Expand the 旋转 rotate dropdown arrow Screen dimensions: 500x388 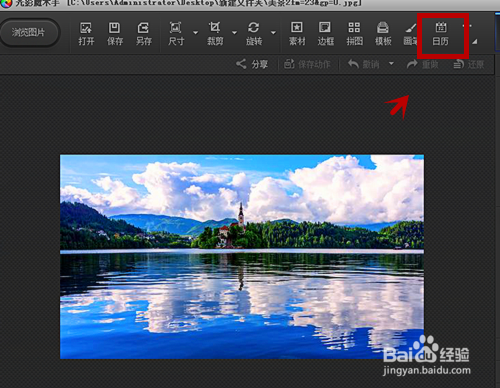(273, 33)
